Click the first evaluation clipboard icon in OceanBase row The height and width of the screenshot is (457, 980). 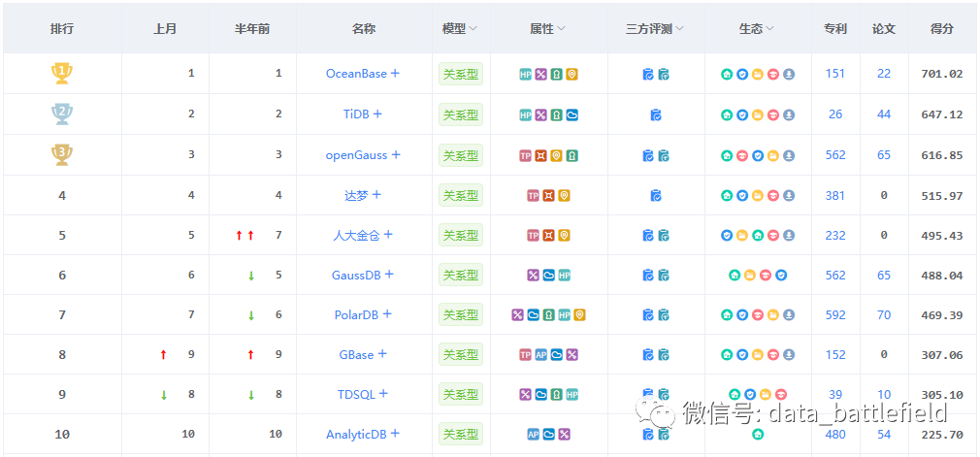click(648, 75)
